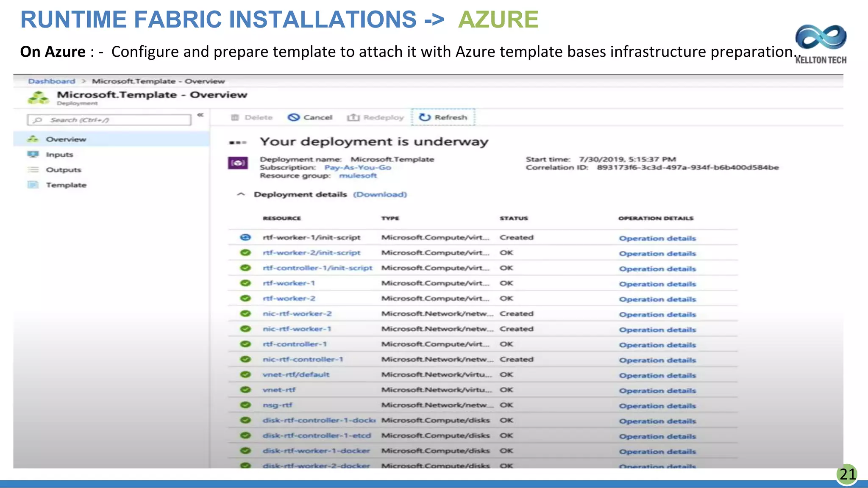Click the deployment progress dots icon

237,143
